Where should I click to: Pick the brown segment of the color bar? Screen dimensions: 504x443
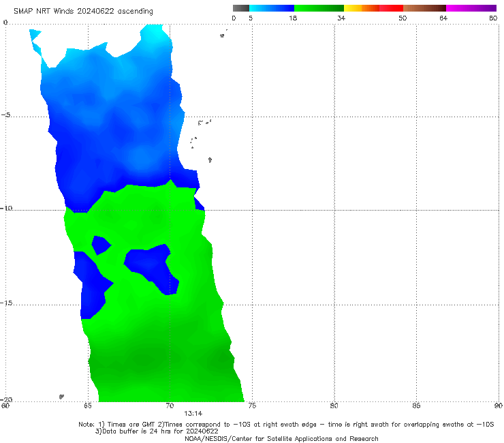[424, 8]
